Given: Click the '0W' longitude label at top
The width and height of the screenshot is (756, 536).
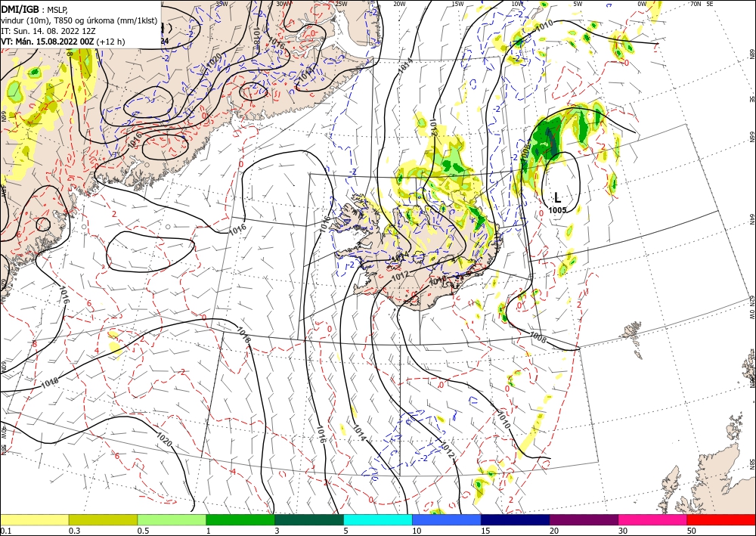Looking at the screenshot, I should 642,4.
